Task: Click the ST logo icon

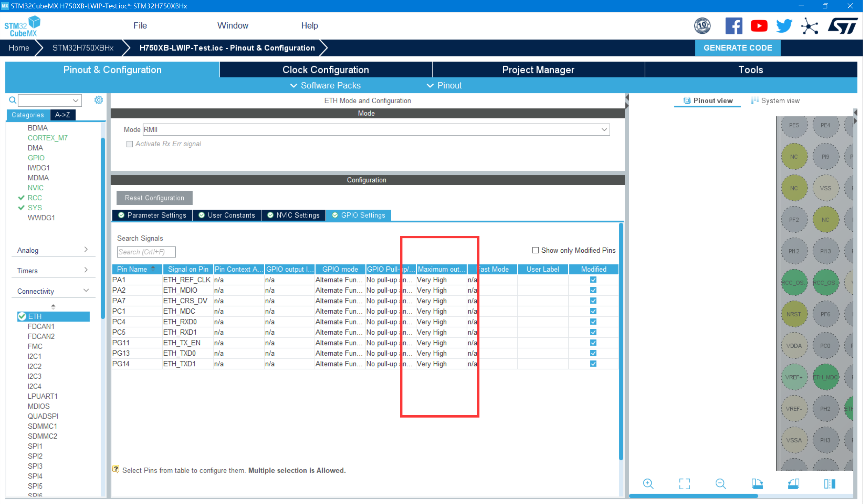Action: point(842,26)
